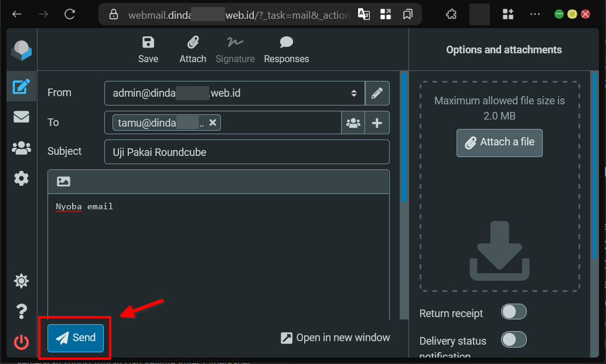Open the Contacts icon in the sidebar

point(21,148)
